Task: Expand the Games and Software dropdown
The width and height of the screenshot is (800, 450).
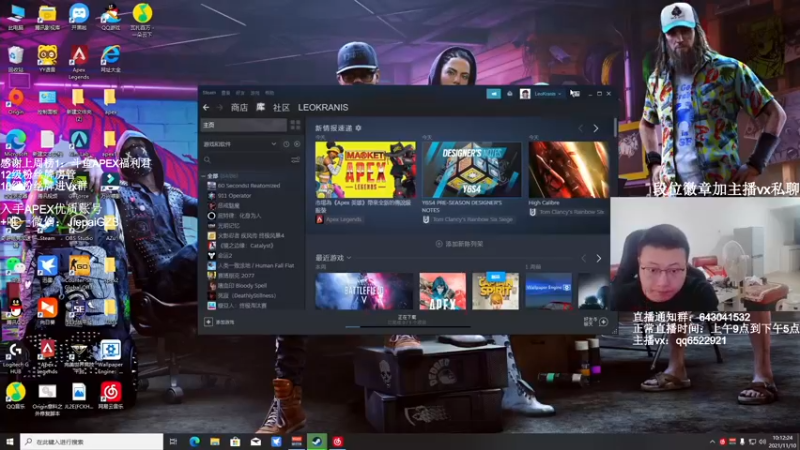Action: (240, 144)
